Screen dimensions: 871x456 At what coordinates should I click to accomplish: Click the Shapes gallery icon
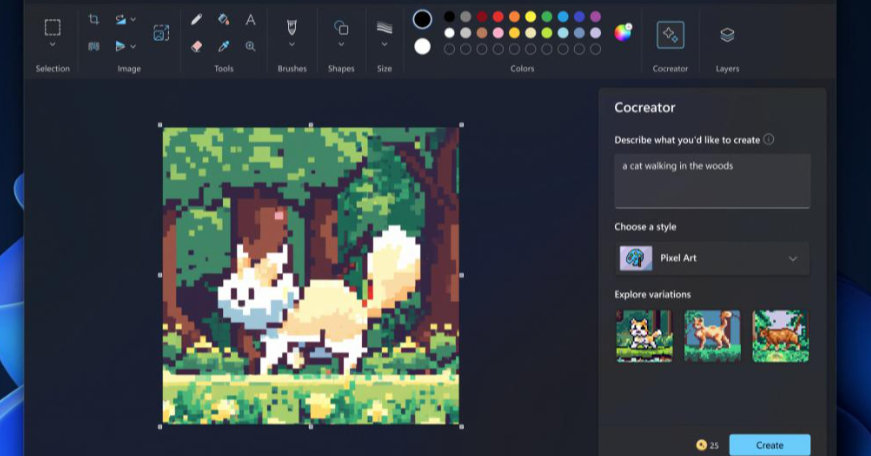[x=341, y=27]
